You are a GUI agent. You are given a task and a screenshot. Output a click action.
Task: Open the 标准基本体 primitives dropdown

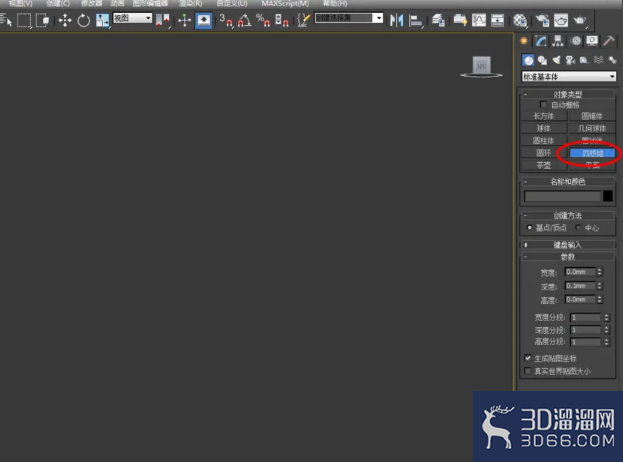pyautogui.click(x=569, y=77)
